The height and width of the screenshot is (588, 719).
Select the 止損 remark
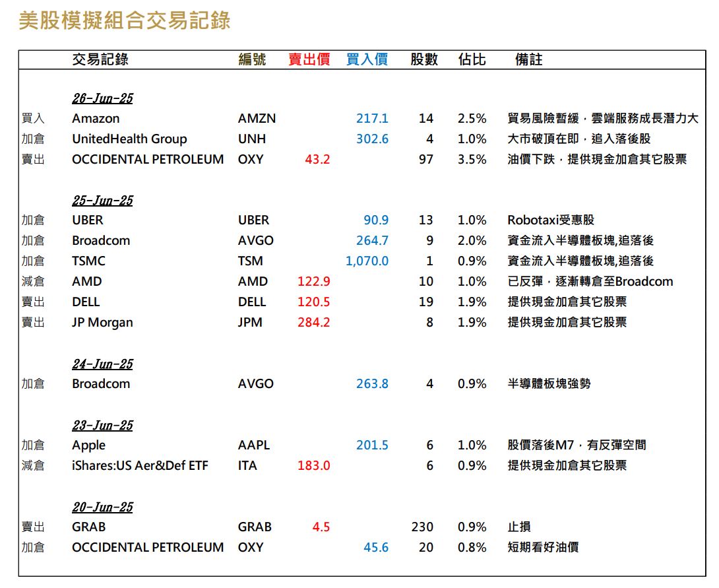click(519, 527)
